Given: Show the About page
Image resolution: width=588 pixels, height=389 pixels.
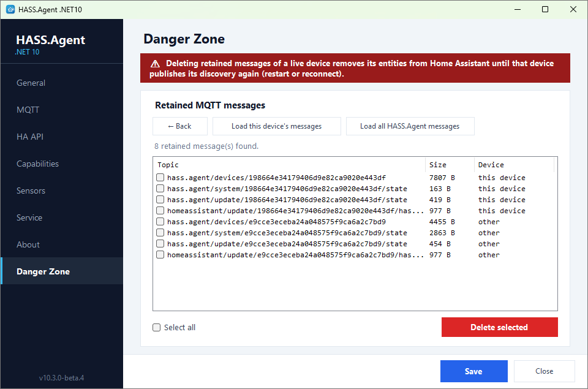Looking at the screenshot, I should click(x=62, y=244).
